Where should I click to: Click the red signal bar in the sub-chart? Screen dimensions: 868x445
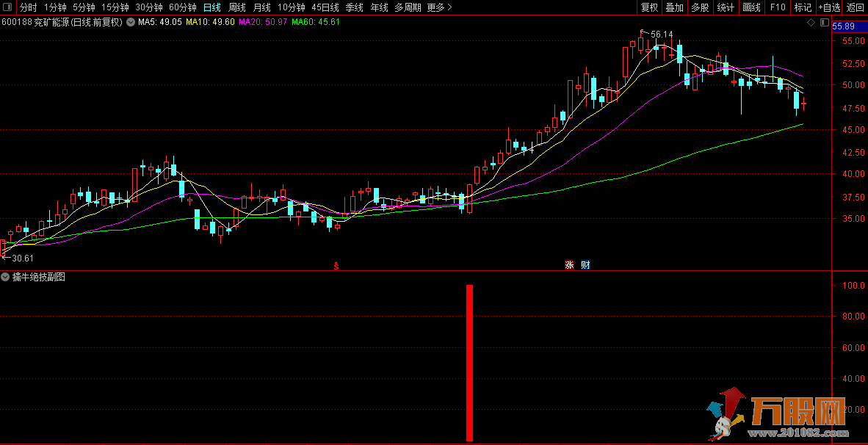pyautogui.click(x=469, y=363)
